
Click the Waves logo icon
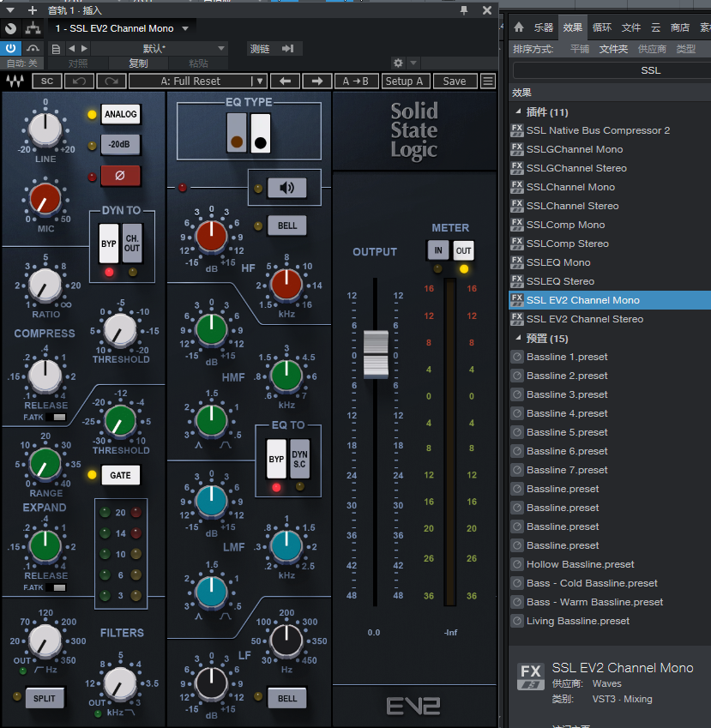point(15,81)
